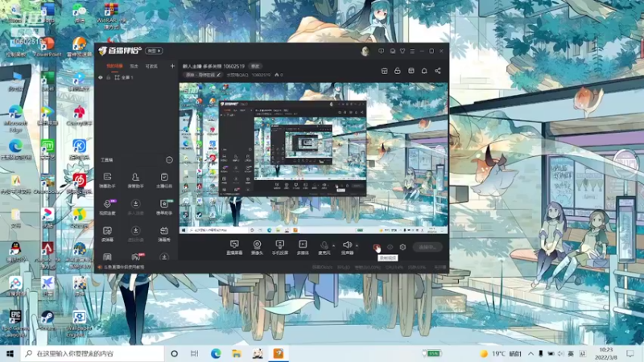Open the Windows Start menu
The width and height of the screenshot is (644, 362).
coord(10,353)
